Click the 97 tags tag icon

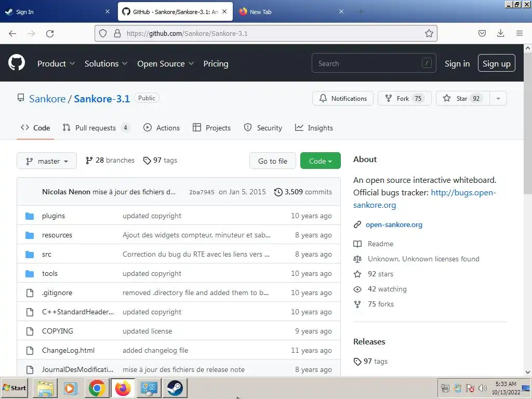pos(147,161)
